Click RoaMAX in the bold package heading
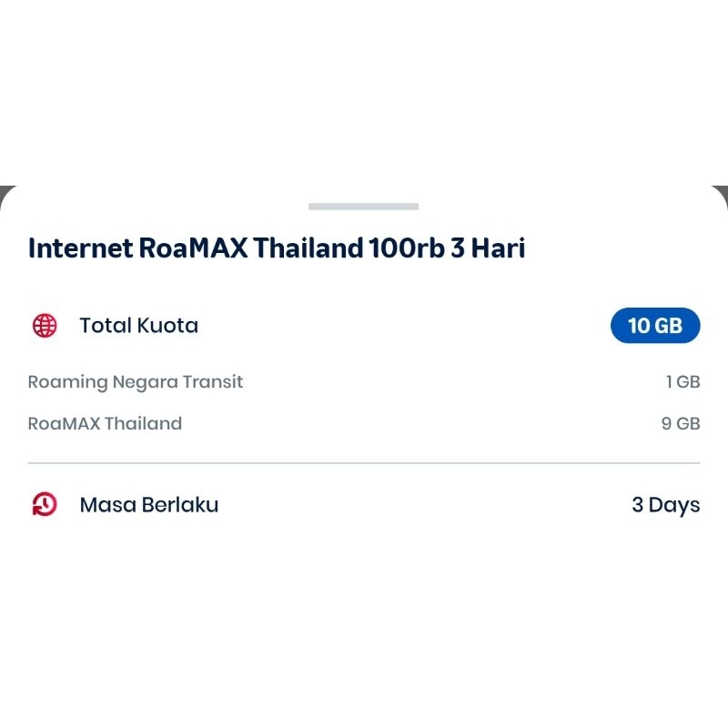Viewport: 728px width, 728px height. 194,248
